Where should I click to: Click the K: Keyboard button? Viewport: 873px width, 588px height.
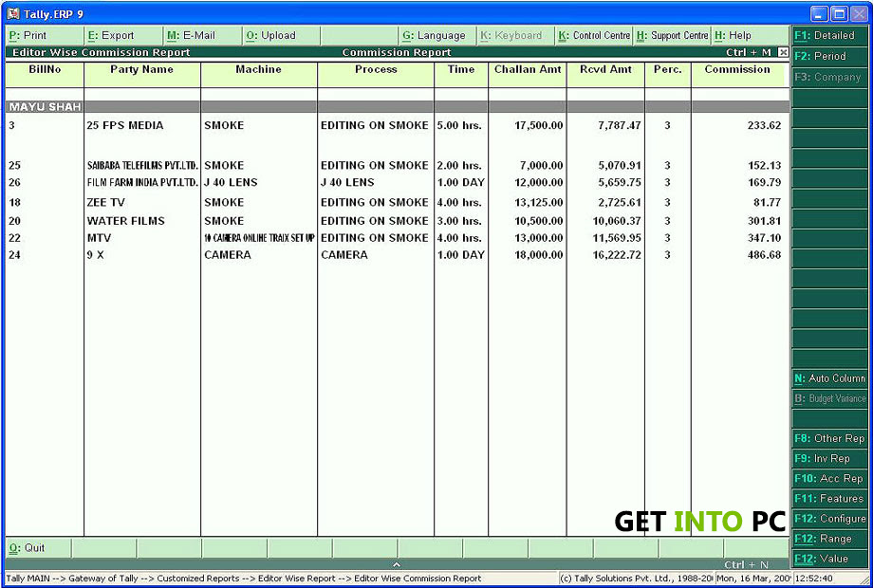pos(516,35)
